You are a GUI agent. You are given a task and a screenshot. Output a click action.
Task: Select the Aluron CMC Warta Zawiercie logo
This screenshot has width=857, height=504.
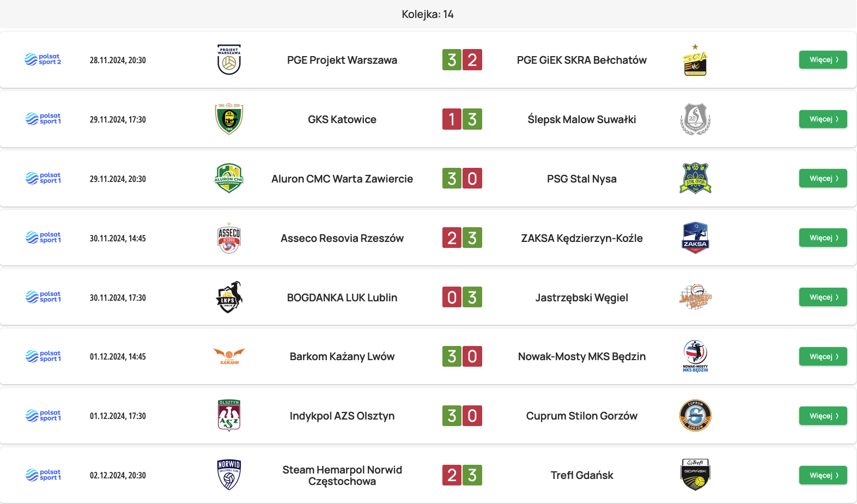pos(229,178)
